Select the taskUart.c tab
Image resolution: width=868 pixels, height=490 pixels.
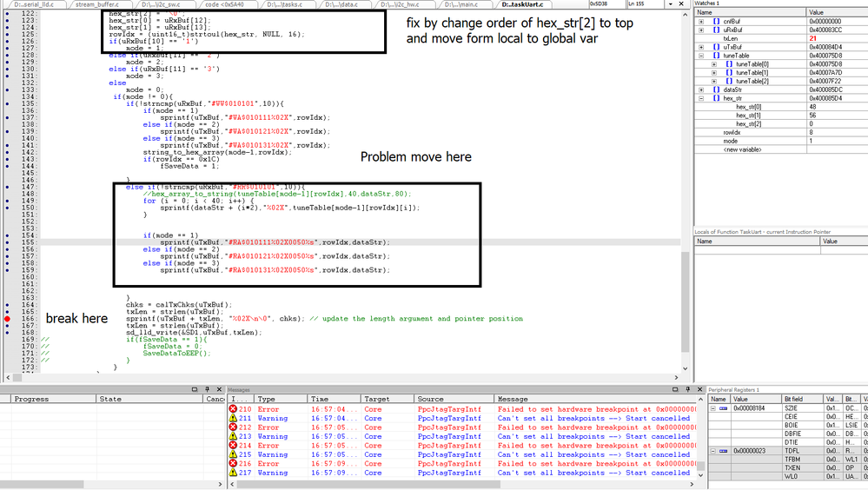[x=522, y=3]
